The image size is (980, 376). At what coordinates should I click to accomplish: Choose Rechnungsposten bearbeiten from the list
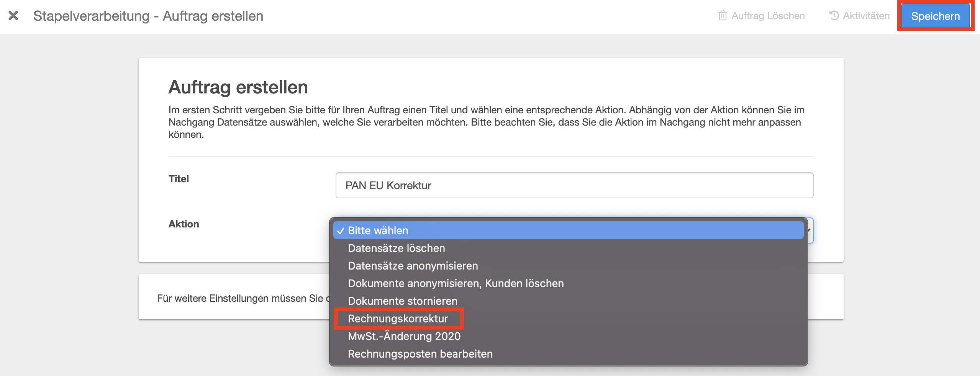[x=420, y=354]
